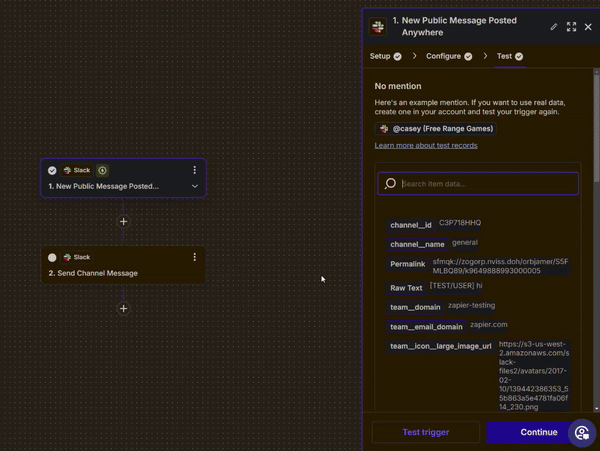This screenshot has height=451, width=600.
Task: Select the @casey (Free Range Games) record
Action: (x=435, y=129)
